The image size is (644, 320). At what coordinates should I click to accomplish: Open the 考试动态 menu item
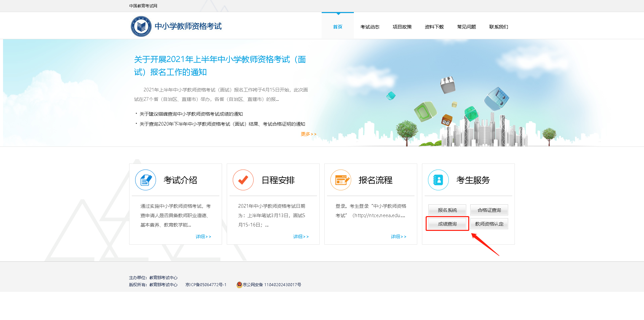click(370, 27)
